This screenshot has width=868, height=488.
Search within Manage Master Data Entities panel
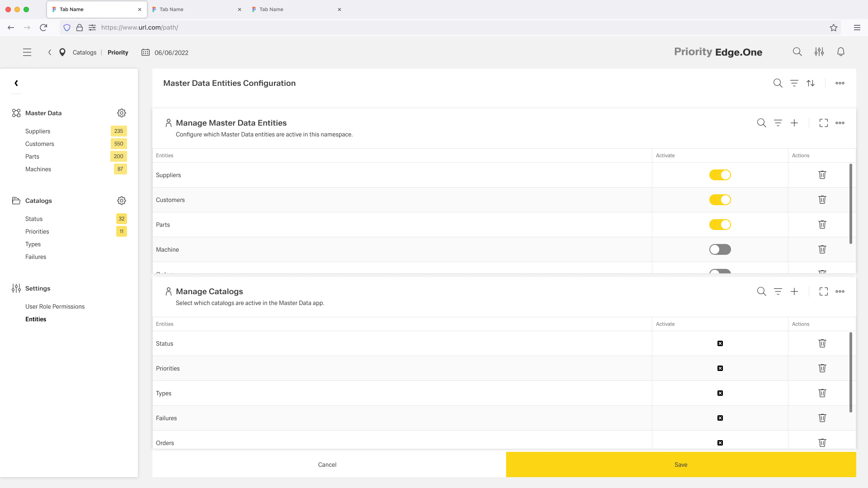(x=762, y=123)
